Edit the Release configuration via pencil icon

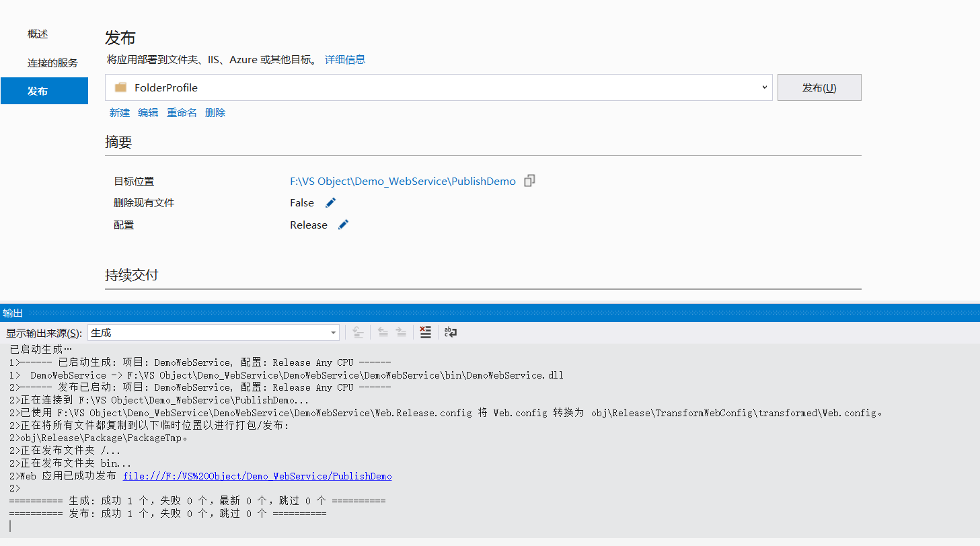click(342, 224)
